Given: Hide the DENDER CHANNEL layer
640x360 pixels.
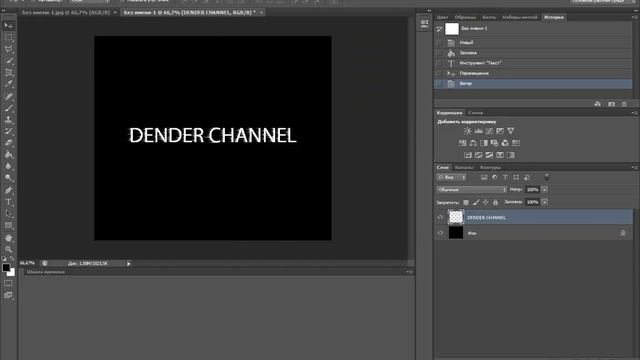Looking at the screenshot, I should click(440, 218).
